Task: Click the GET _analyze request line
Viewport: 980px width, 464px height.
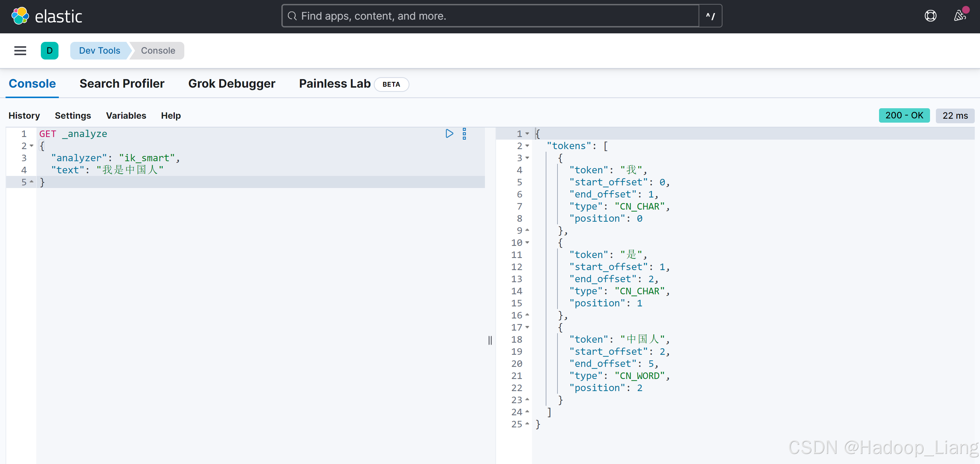Action: click(x=73, y=134)
